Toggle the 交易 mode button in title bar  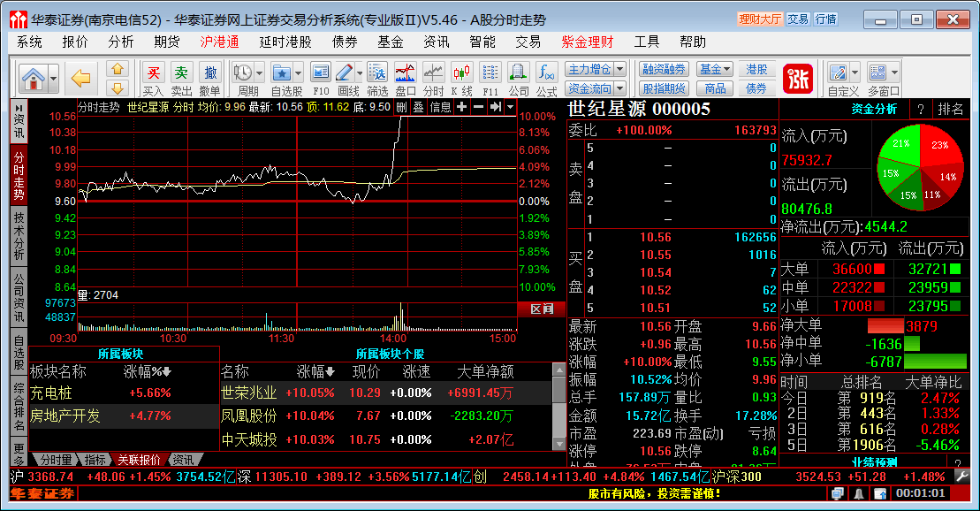797,19
